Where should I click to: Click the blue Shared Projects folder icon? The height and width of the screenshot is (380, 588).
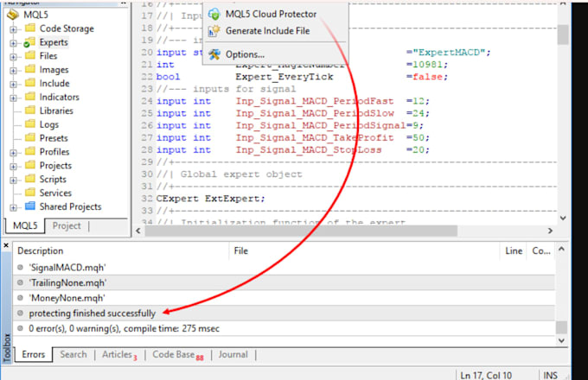coord(30,206)
